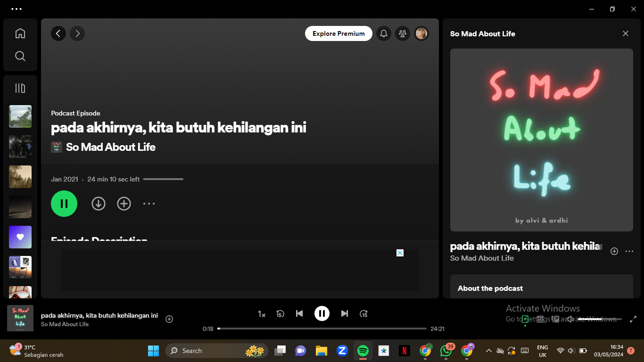Go to the previous track
The image size is (644, 362).
pos(299,313)
